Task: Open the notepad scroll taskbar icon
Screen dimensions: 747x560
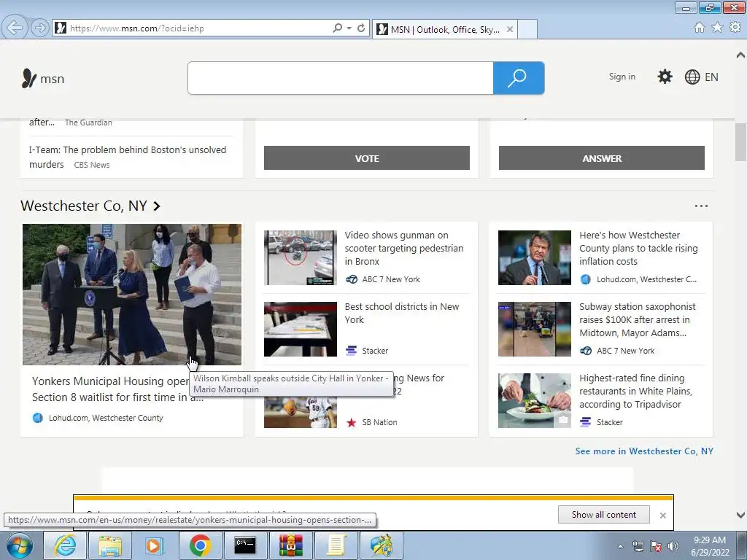Action: pos(336,545)
